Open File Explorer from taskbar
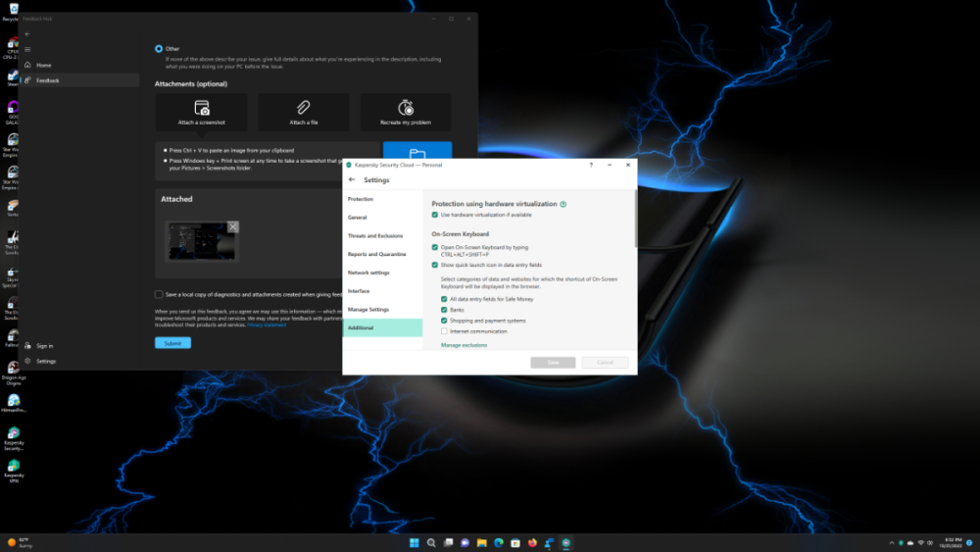The height and width of the screenshot is (552, 980). (482, 542)
